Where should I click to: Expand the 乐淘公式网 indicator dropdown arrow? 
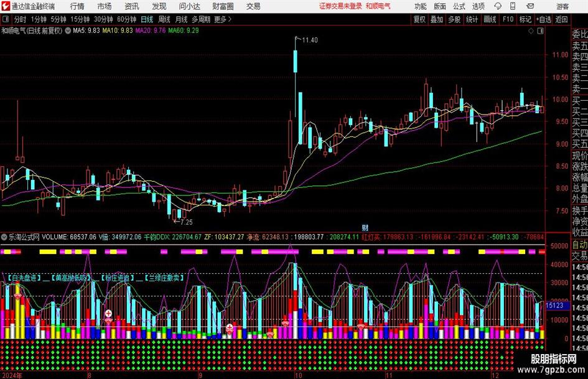coord(4,237)
